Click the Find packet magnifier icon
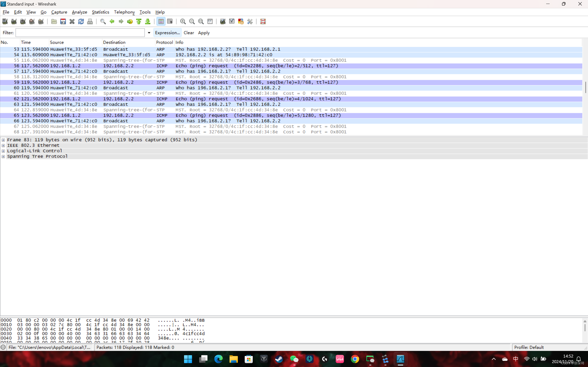This screenshot has height=367, width=588. click(103, 21)
